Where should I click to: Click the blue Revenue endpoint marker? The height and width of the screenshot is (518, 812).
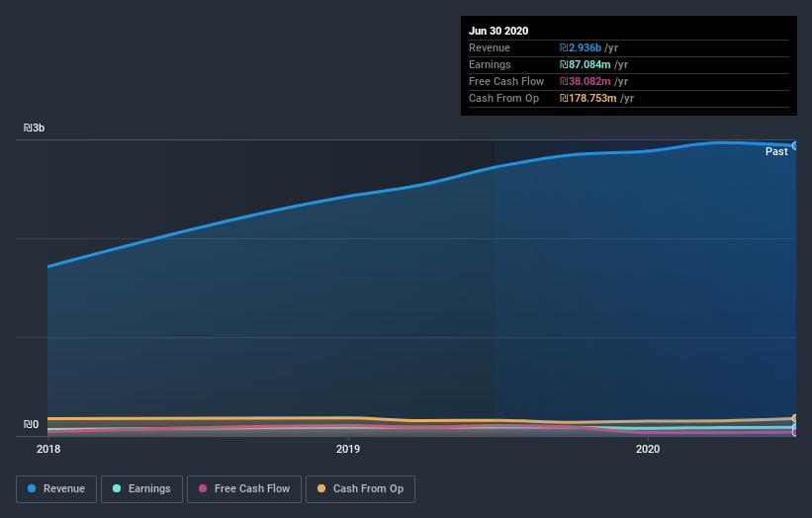(x=795, y=146)
